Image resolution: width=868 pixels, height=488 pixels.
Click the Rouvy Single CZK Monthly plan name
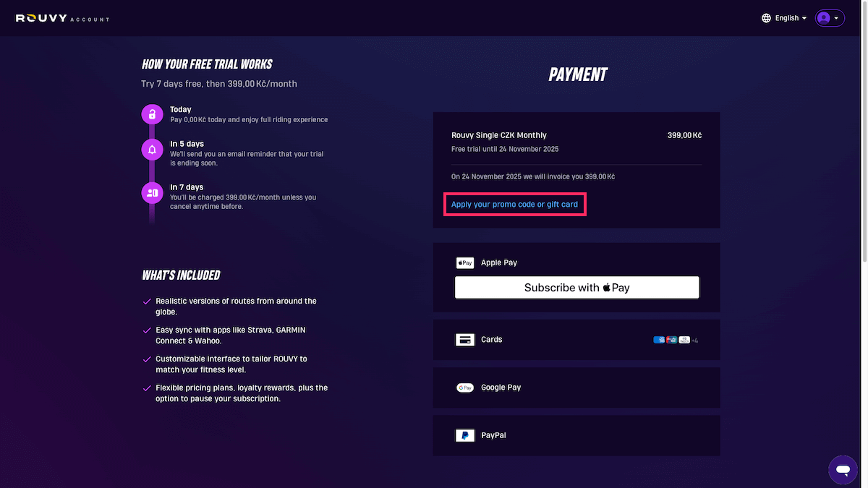tap(499, 135)
